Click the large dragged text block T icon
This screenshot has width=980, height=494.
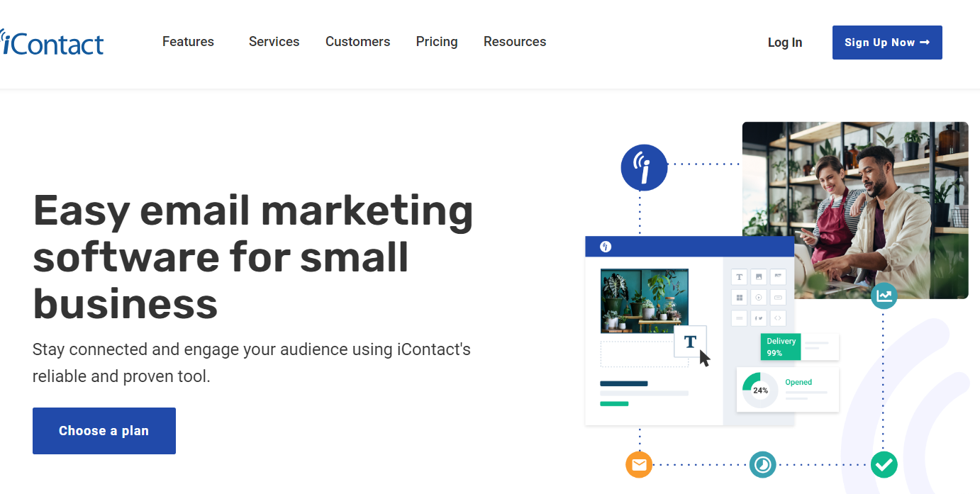pyautogui.click(x=690, y=342)
